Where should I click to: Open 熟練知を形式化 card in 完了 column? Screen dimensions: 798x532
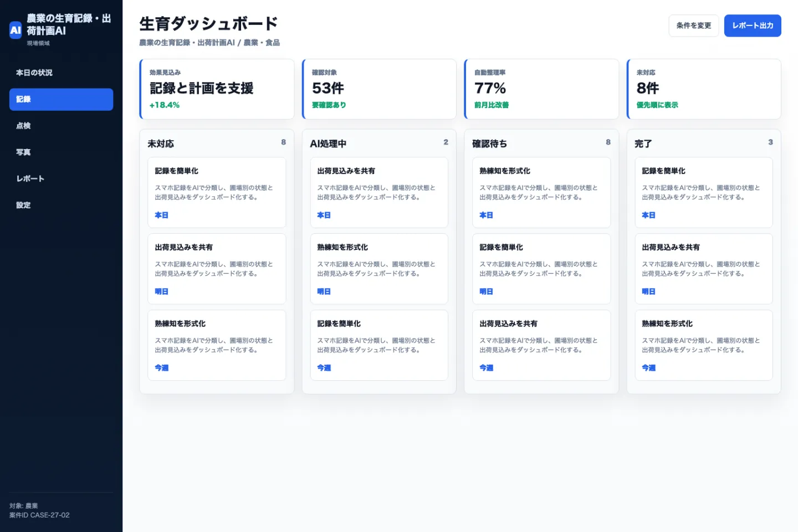704,345
